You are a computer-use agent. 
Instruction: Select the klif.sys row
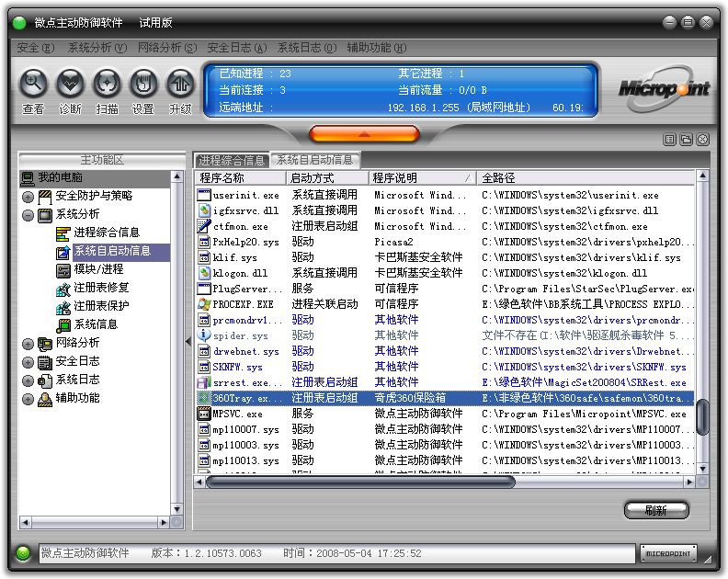pyautogui.click(x=445, y=257)
